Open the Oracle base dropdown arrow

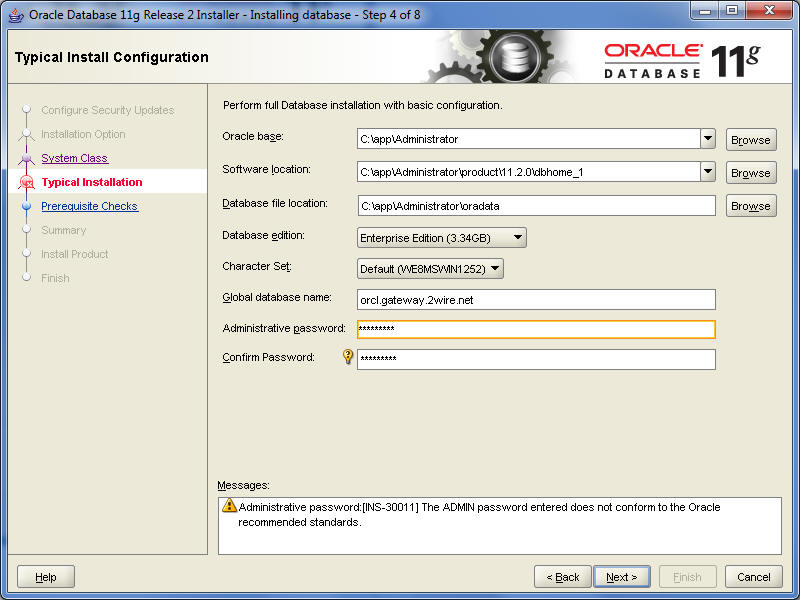[708, 139]
